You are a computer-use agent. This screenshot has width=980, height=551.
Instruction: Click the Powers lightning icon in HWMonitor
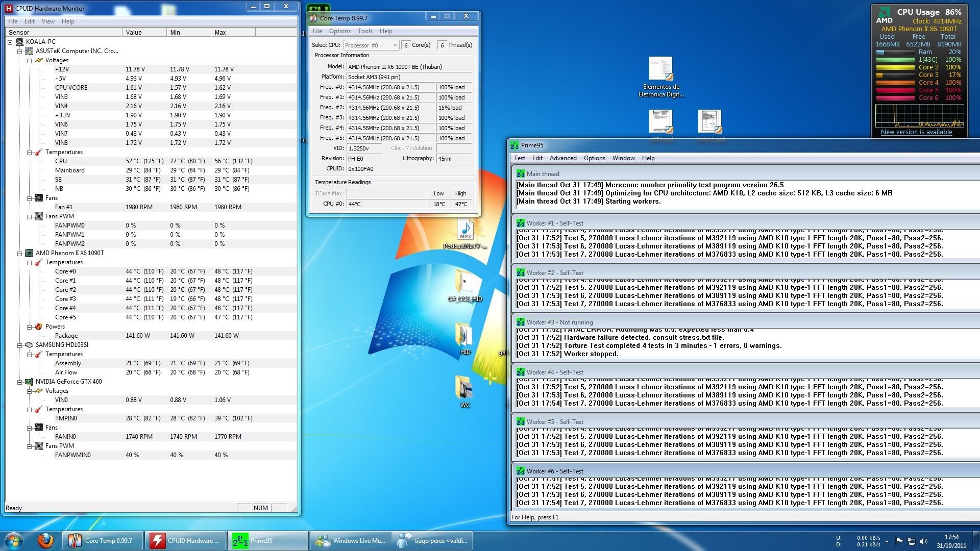(x=39, y=327)
